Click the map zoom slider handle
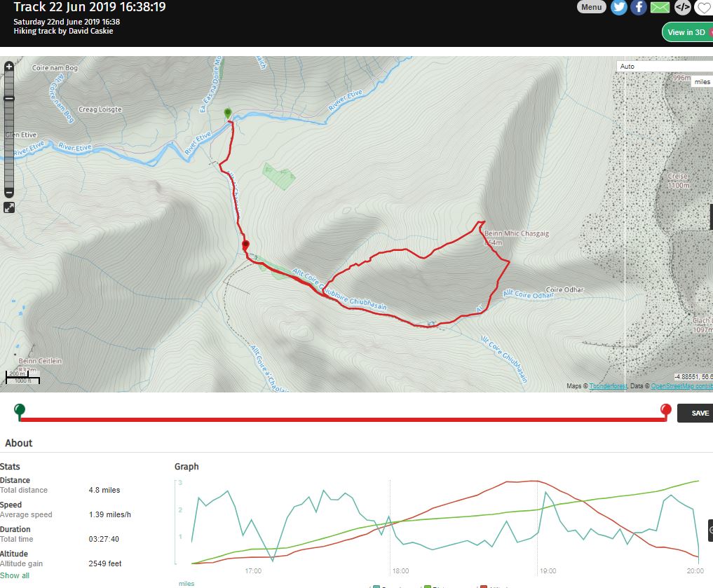Screen dimensions: 713x588 coord(9,99)
